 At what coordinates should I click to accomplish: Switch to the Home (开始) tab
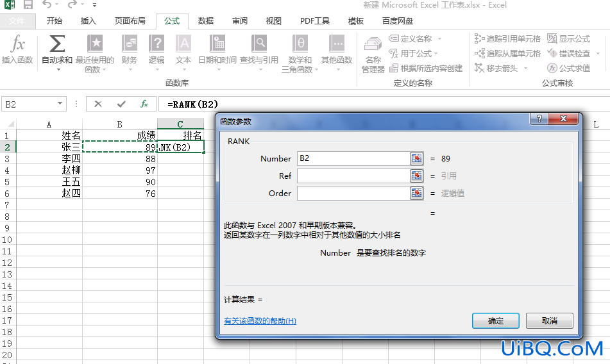click(54, 21)
